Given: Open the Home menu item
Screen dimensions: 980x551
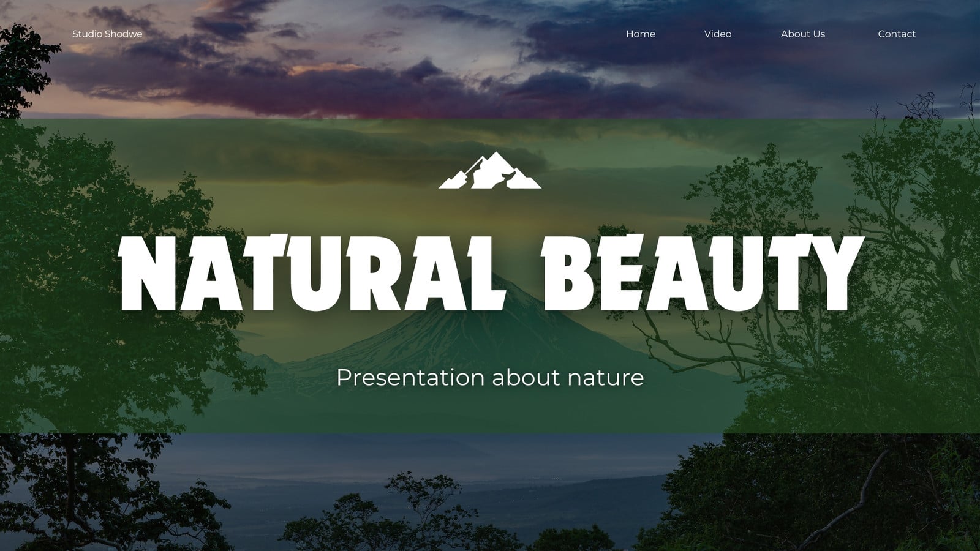Looking at the screenshot, I should 641,34.
